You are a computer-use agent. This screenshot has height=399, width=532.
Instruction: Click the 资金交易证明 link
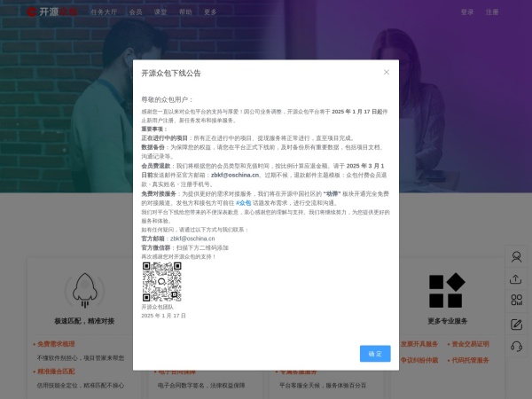(x=470, y=344)
